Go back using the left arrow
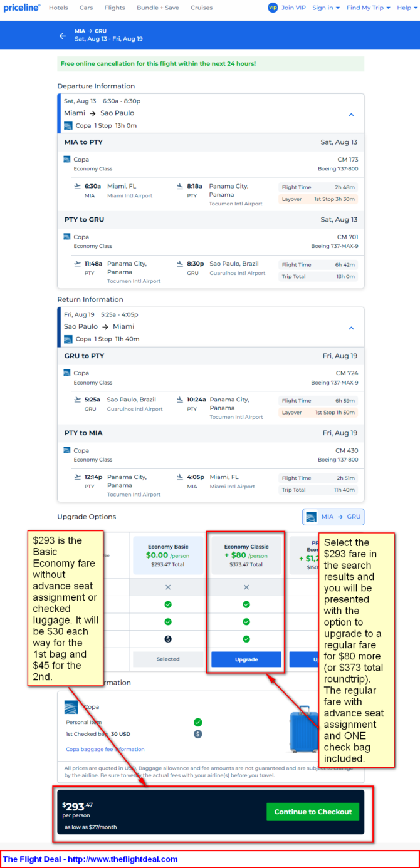The height and width of the screenshot is (868, 420). [63, 36]
